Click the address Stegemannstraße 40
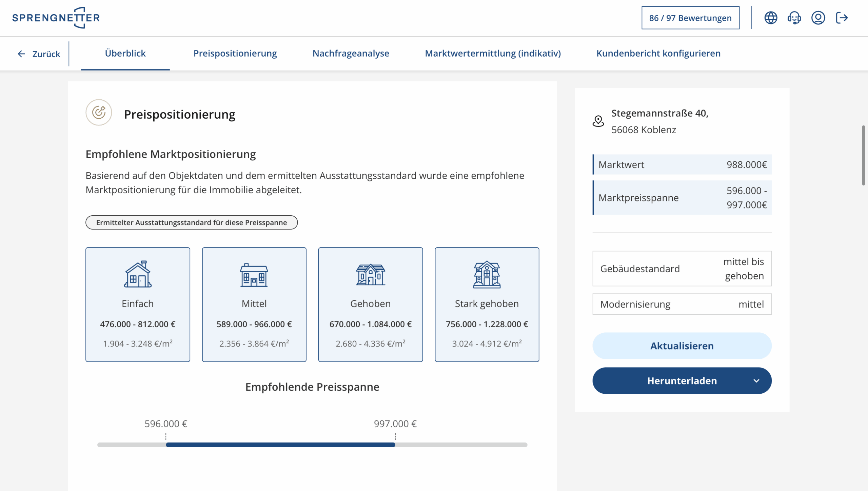Image resolution: width=868 pixels, height=491 pixels. pos(660,113)
